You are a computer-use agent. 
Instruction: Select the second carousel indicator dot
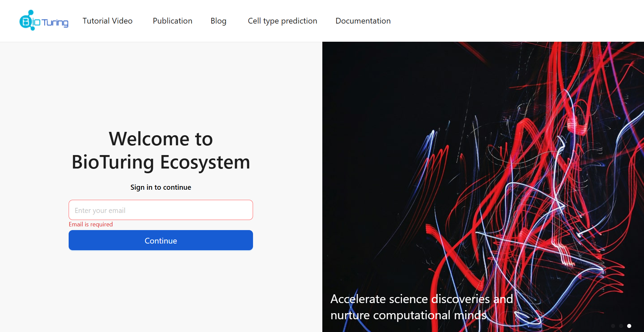pos(620,326)
